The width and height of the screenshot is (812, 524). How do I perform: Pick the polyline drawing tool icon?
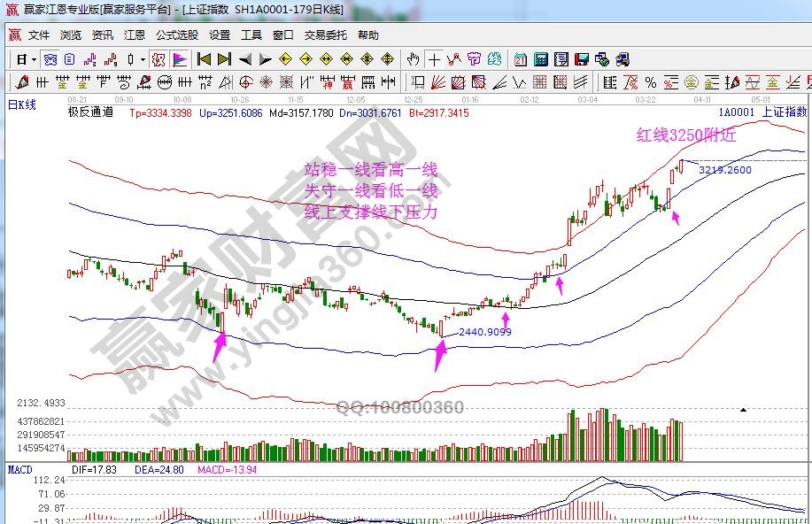click(x=454, y=59)
